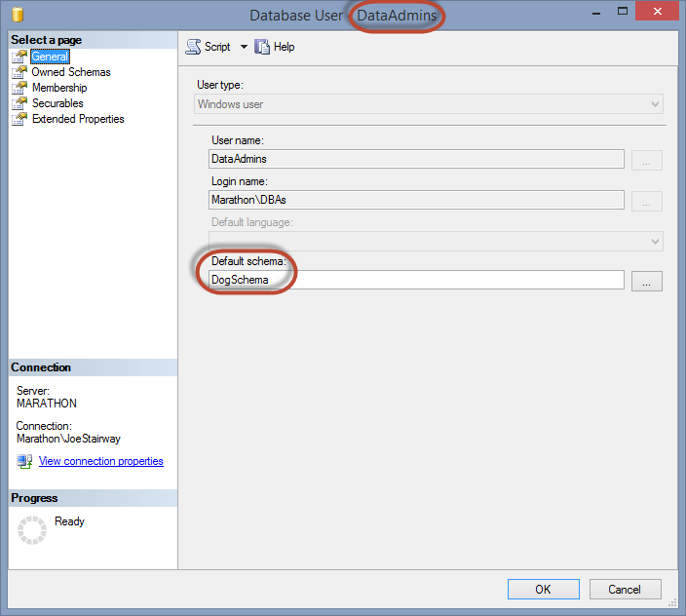Click the Help toolbar icon
Image resolution: width=686 pixels, height=616 pixels.
tap(262, 47)
